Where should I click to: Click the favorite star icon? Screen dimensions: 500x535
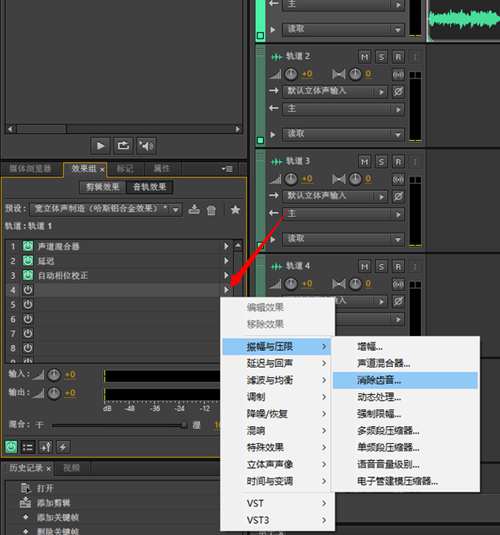(235, 209)
